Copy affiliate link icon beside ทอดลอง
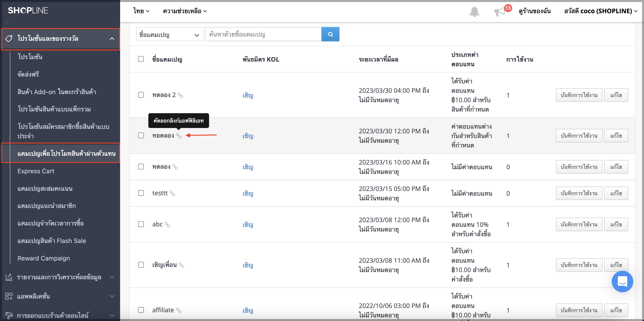This screenshot has width=644, height=321. (x=179, y=136)
